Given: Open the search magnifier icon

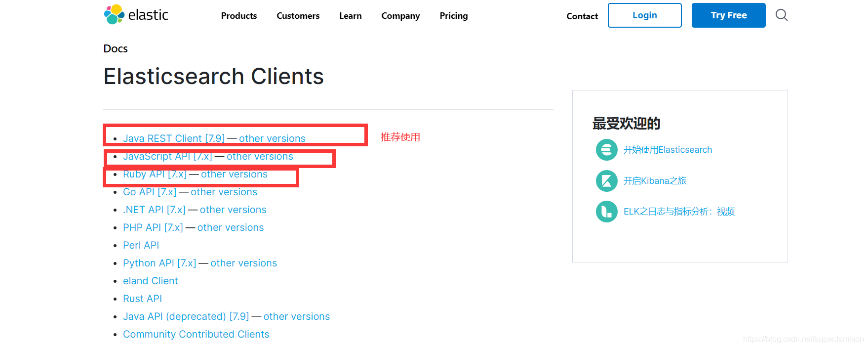Looking at the screenshot, I should (x=782, y=15).
